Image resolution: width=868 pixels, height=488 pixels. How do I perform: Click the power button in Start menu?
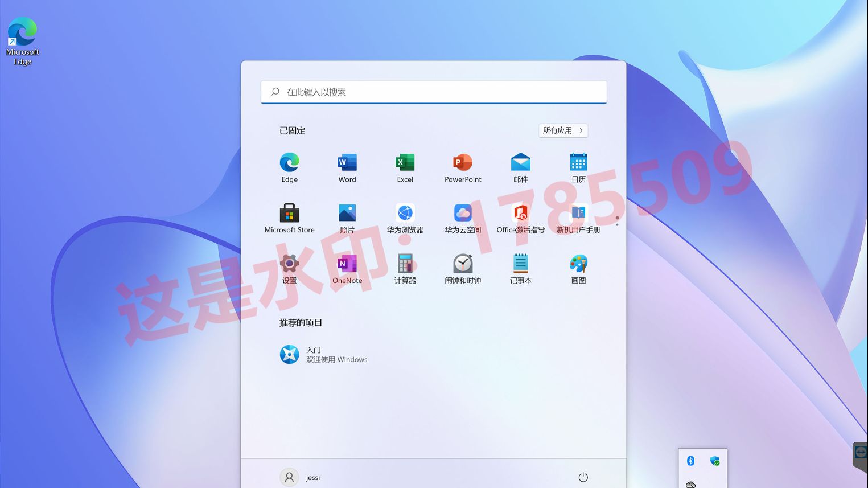583,477
